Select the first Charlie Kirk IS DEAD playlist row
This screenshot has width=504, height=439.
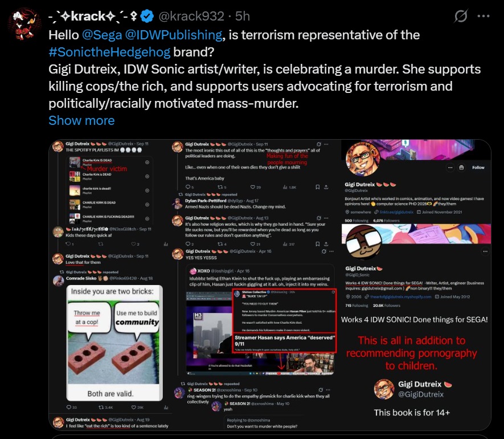click(109, 162)
